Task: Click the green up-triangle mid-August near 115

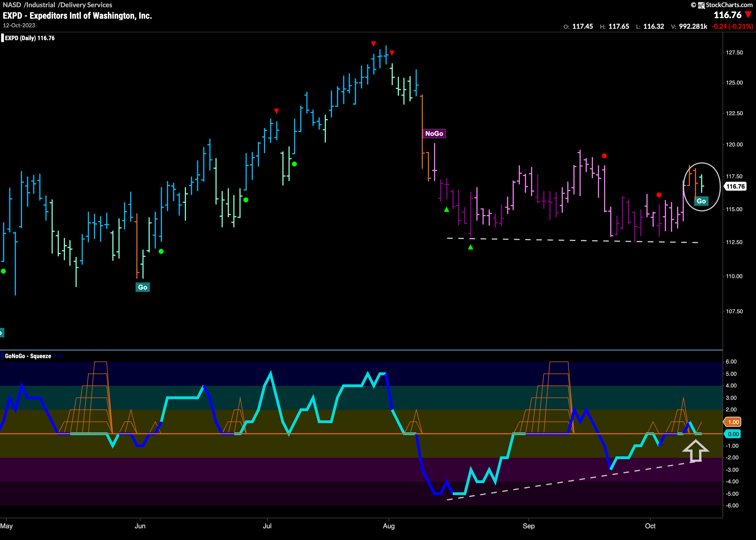Action: click(x=447, y=209)
